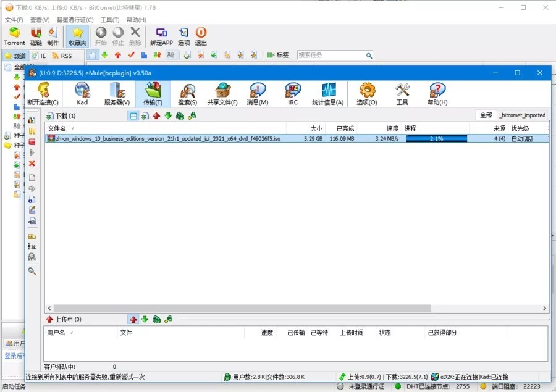
Task: Toggle green down arrow in 上传中 toolbar
Action: [x=145, y=320]
